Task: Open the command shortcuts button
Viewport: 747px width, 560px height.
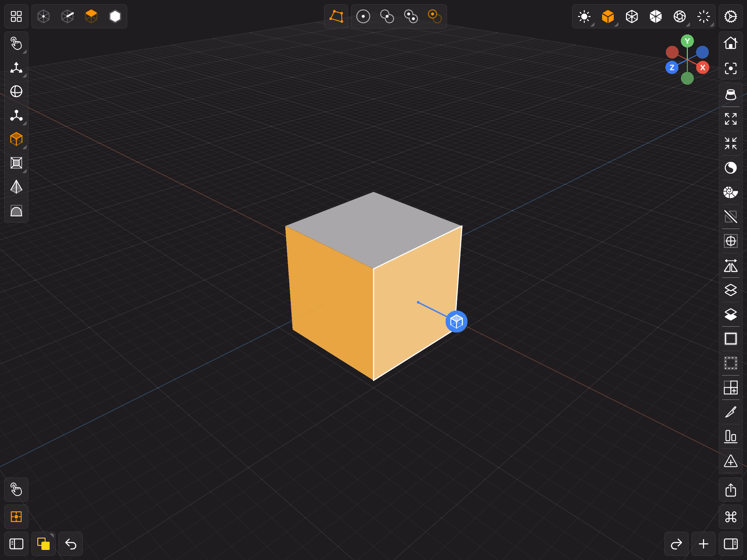Action: coord(731,516)
